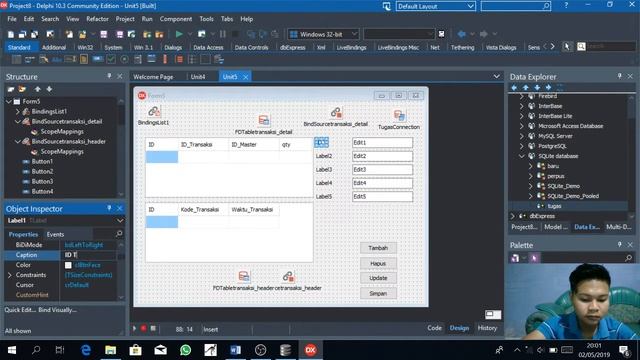Open the Windows 32-bit platform dropdown
The image size is (640, 360).
tap(354, 34)
